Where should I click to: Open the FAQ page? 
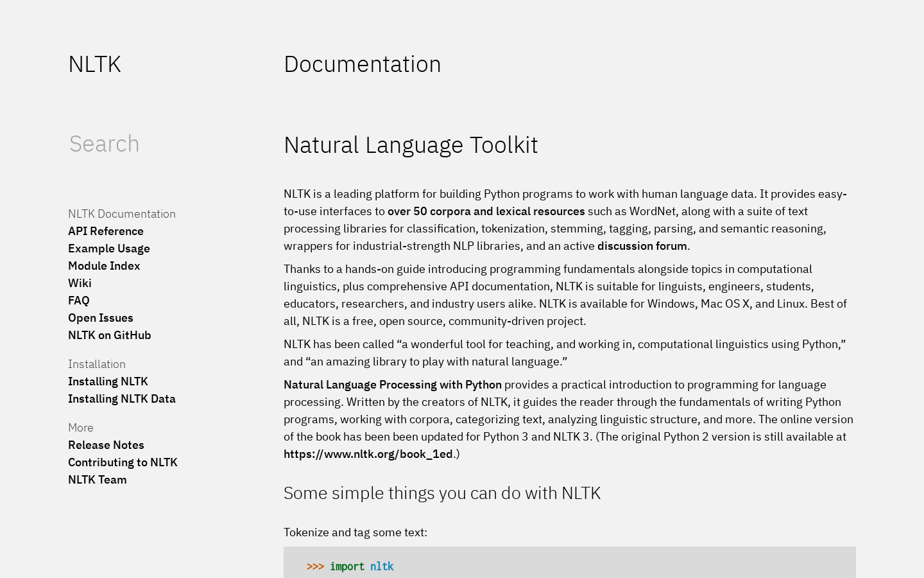[79, 301]
